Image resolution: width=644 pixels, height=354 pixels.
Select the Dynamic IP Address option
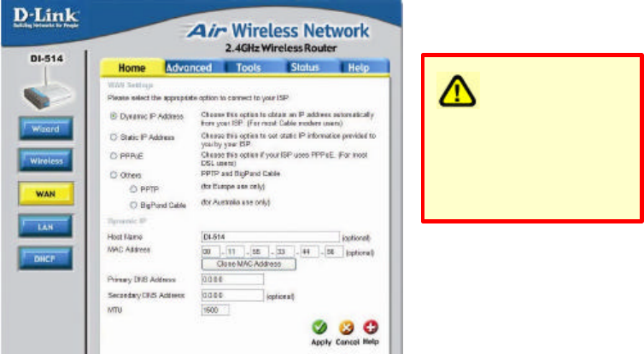point(114,116)
